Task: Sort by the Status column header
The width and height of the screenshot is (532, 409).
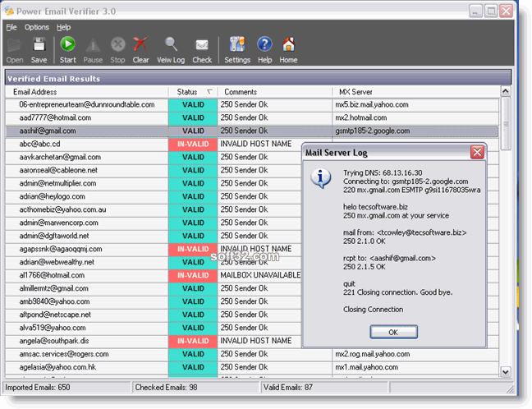Action: pos(193,92)
